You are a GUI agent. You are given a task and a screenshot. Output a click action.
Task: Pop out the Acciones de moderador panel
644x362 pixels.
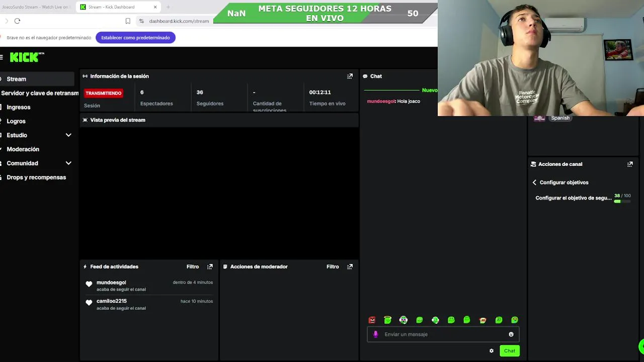(350, 266)
